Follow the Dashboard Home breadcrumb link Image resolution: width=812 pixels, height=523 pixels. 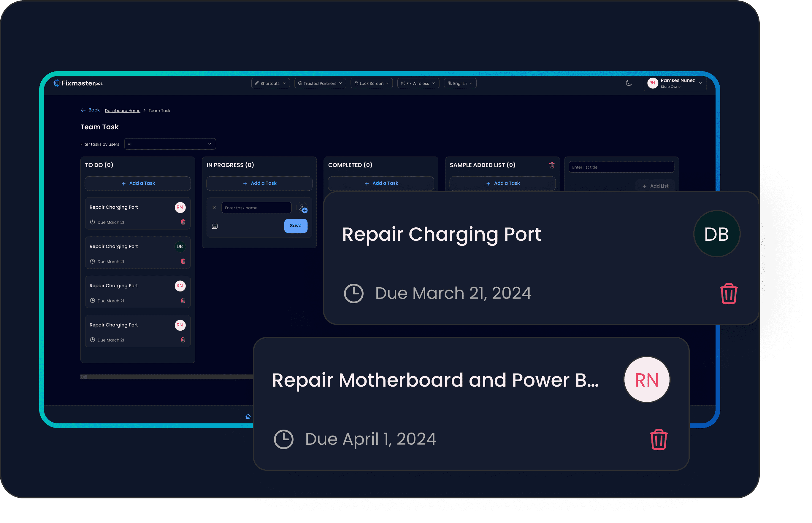tap(122, 111)
